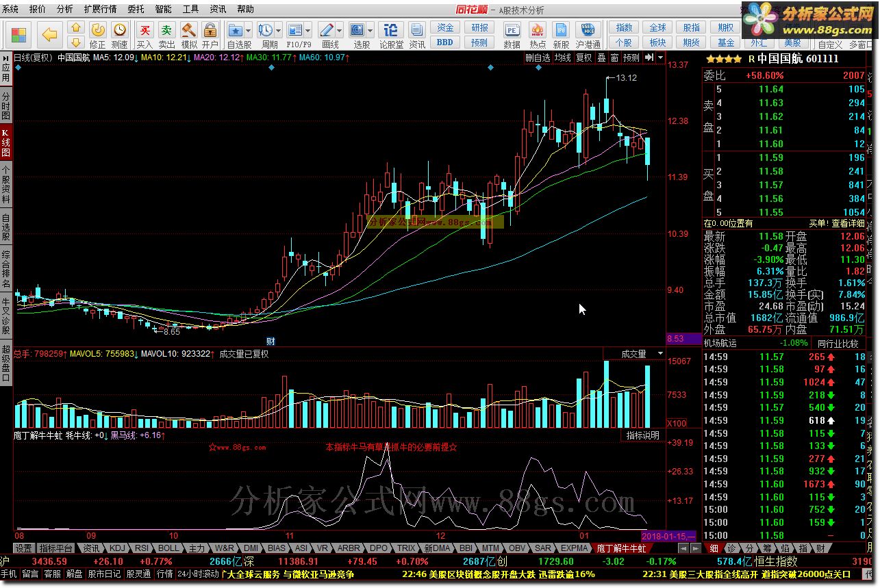Image resolution: width=880 pixels, height=588 pixels.
Task: Click the 新股 IPO icon
Action: coord(562,29)
